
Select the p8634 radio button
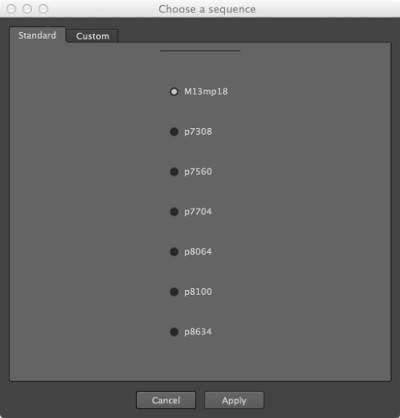tap(174, 332)
